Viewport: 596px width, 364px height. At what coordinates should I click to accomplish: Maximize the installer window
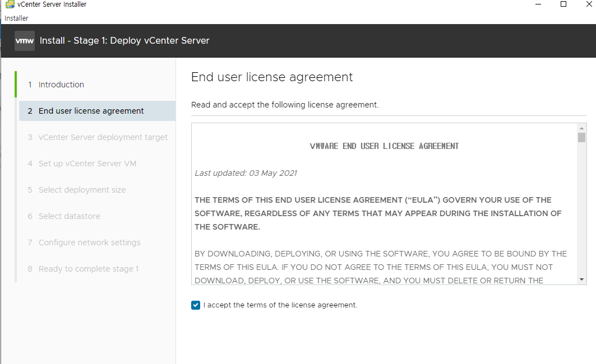[x=563, y=4]
